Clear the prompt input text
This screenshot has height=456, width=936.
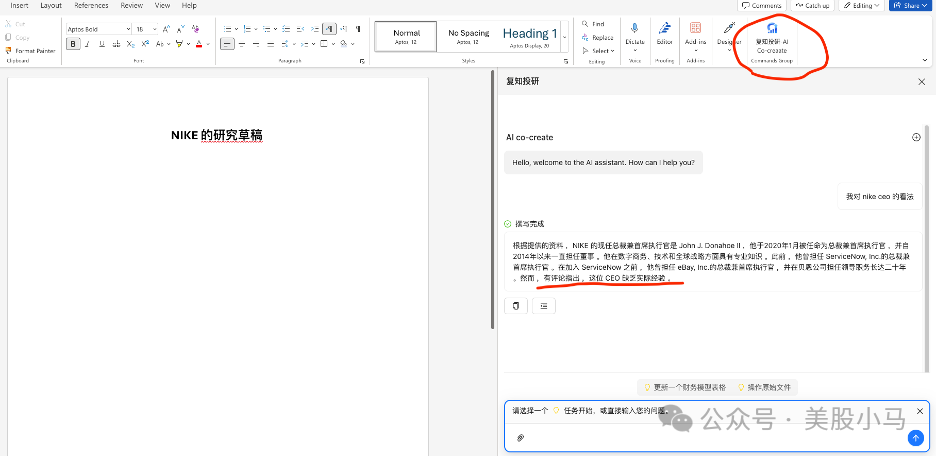[x=920, y=411]
